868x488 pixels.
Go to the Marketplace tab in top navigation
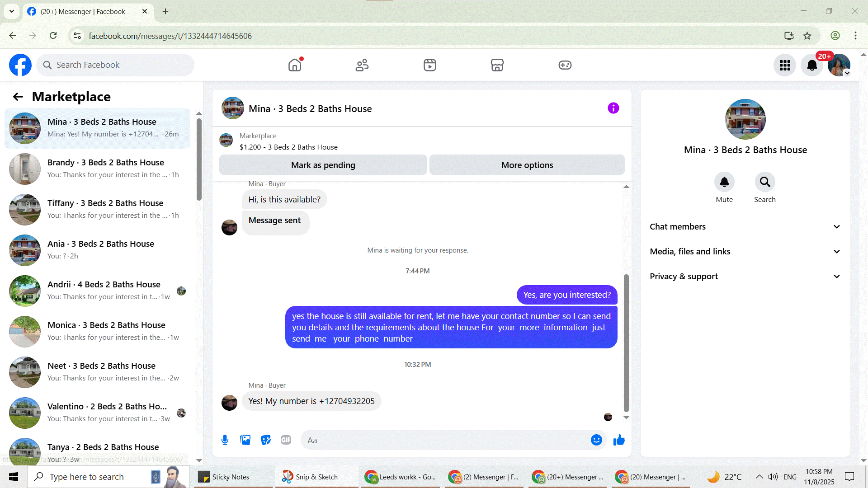point(497,65)
